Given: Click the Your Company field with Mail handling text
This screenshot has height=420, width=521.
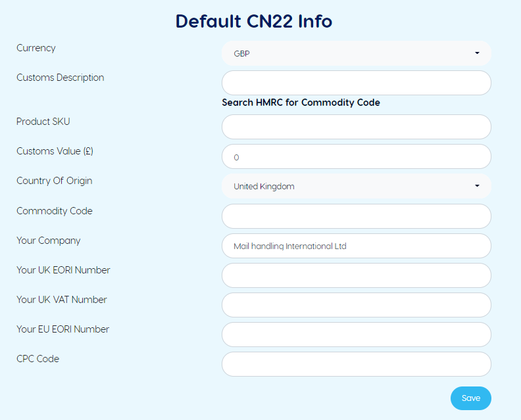Looking at the screenshot, I should [x=356, y=246].
